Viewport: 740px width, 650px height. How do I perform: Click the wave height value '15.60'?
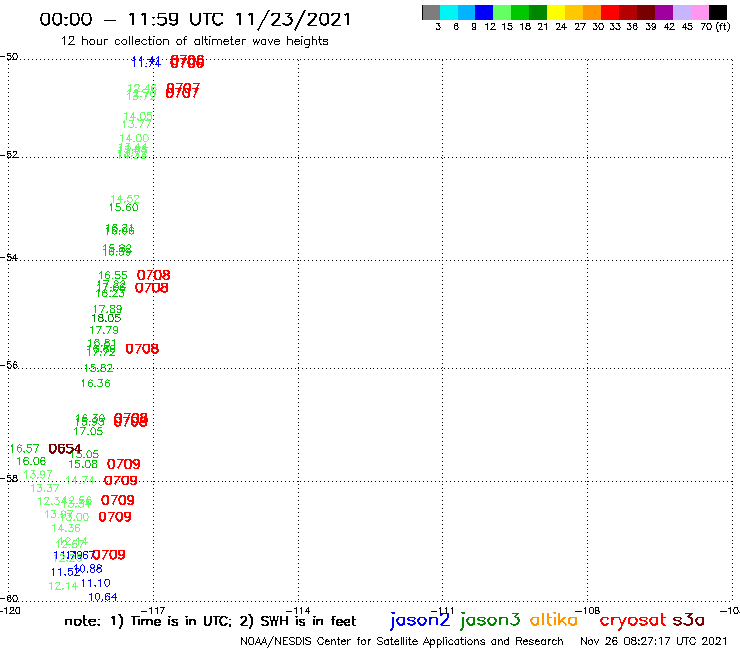pyautogui.click(x=124, y=208)
